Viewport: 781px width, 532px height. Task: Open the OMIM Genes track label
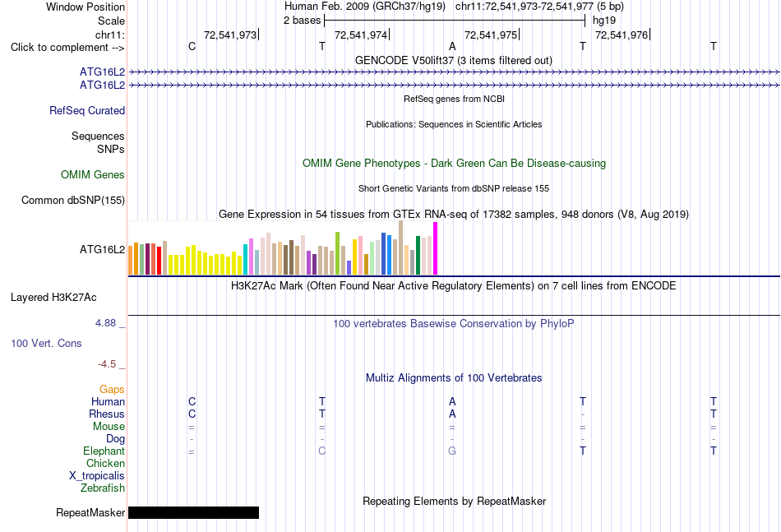point(93,174)
